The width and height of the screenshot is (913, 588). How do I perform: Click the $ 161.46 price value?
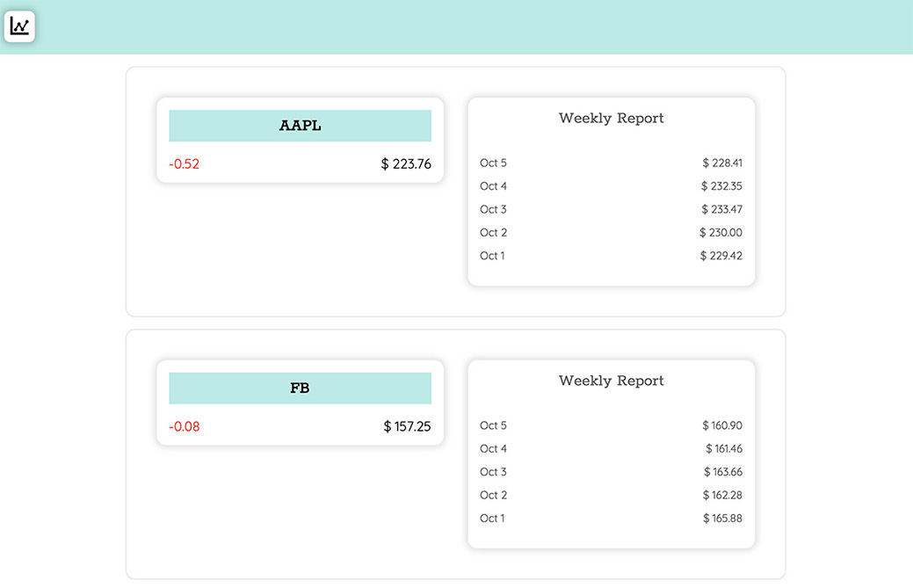click(x=724, y=449)
